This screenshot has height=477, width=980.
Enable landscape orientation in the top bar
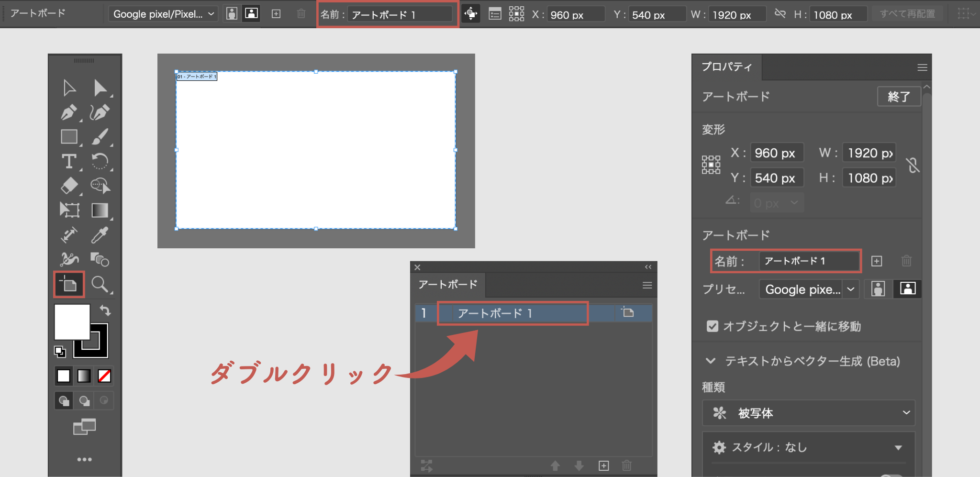(252, 13)
